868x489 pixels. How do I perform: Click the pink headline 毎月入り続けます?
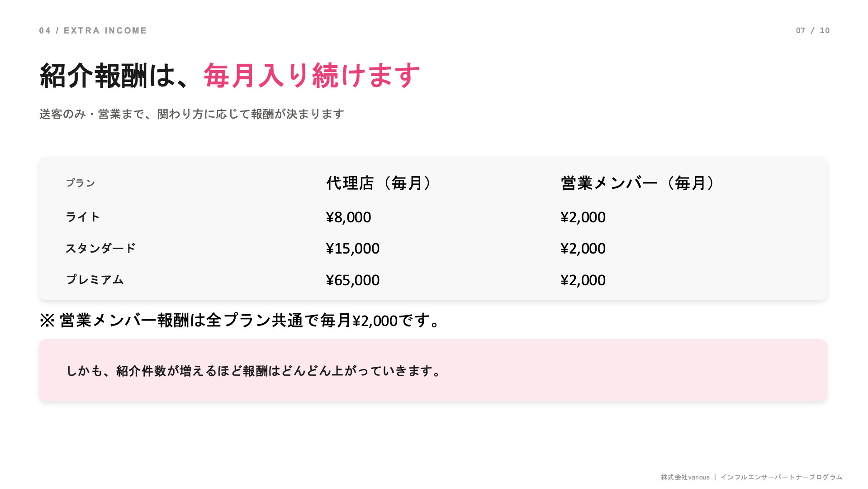(x=312, y=75)
